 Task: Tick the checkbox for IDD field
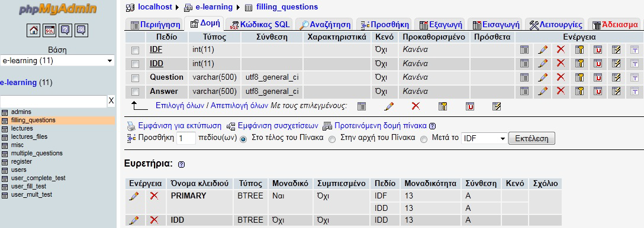point(135,64)
